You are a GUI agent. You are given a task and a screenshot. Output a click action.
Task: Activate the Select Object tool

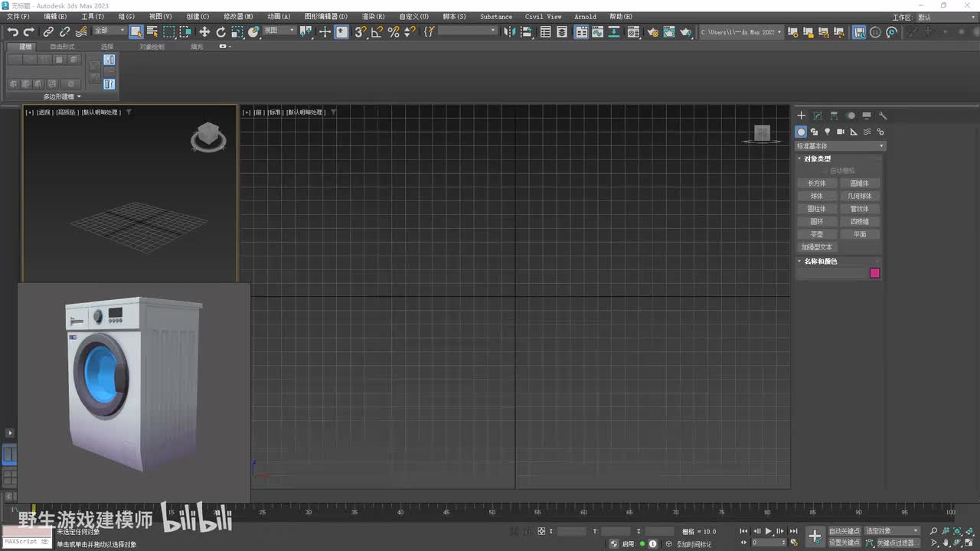[x=136, y=31]
